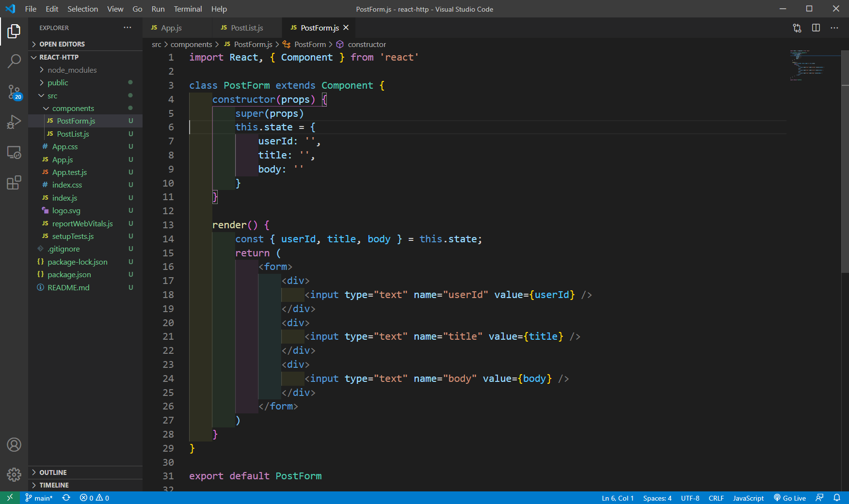849x504 pixels.
Task: Change the CRLF end of line sequence
Action: (x=716, y=498)
